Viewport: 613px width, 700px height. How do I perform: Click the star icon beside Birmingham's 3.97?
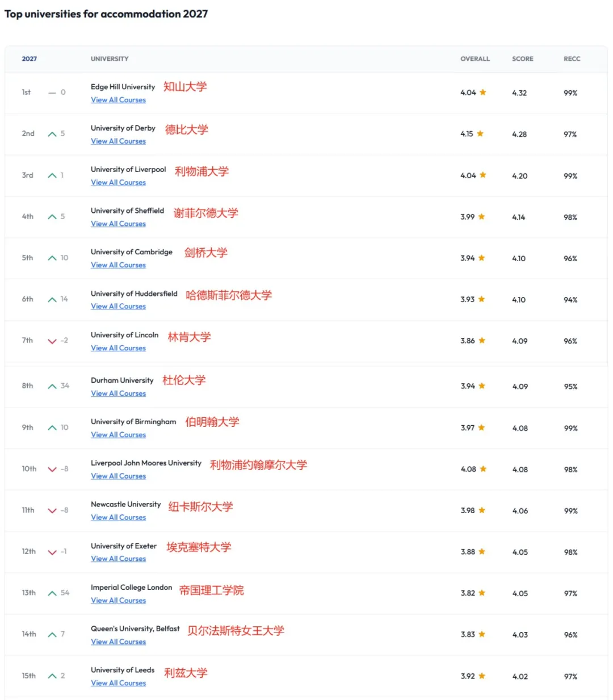(482, 427)
